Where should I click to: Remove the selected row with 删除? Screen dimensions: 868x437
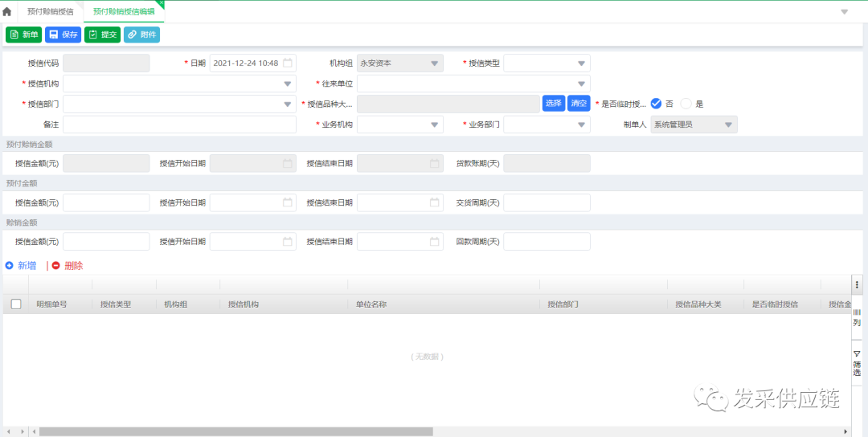68,266
